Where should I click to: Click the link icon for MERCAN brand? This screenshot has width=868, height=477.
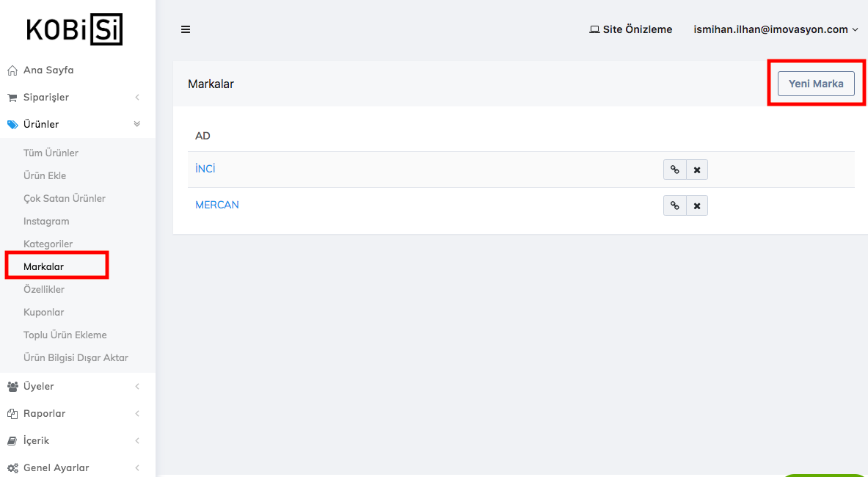674,205
